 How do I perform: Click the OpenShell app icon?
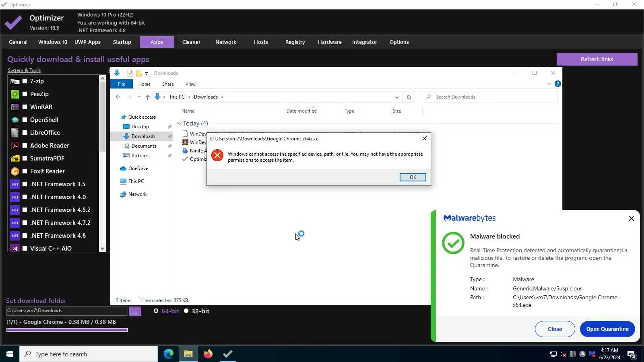(15, 120)
